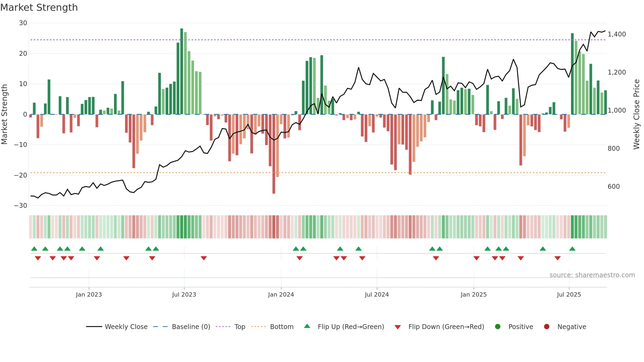
Task: Click the Jan 2023 x-axis label
Action: pos(89,294)
